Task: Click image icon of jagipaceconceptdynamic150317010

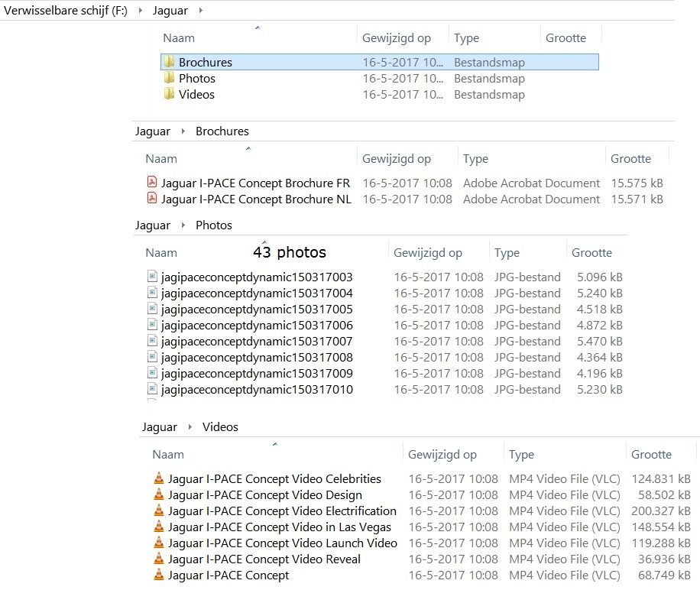Action: (152, 389)
